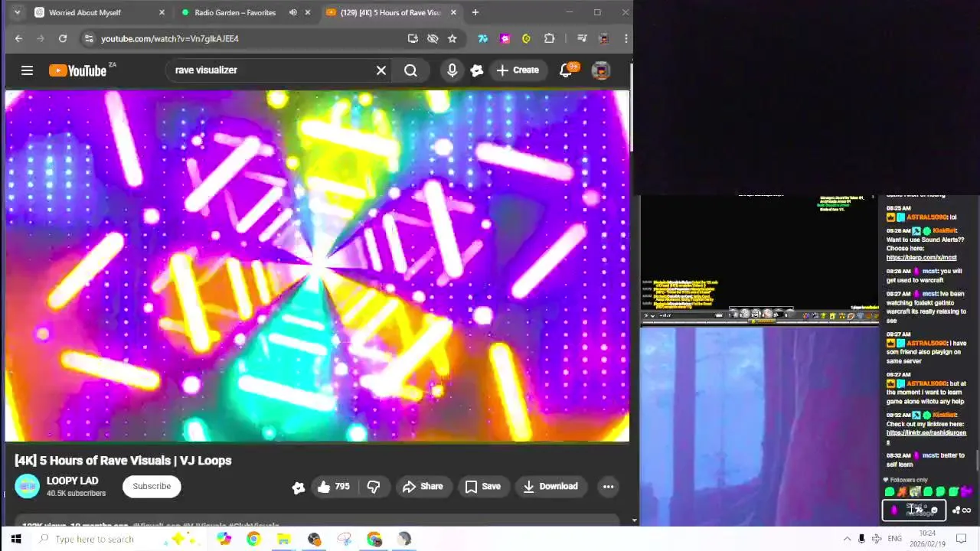Bookmark this page with the star
980x551 pixels.
coord(452,38)
